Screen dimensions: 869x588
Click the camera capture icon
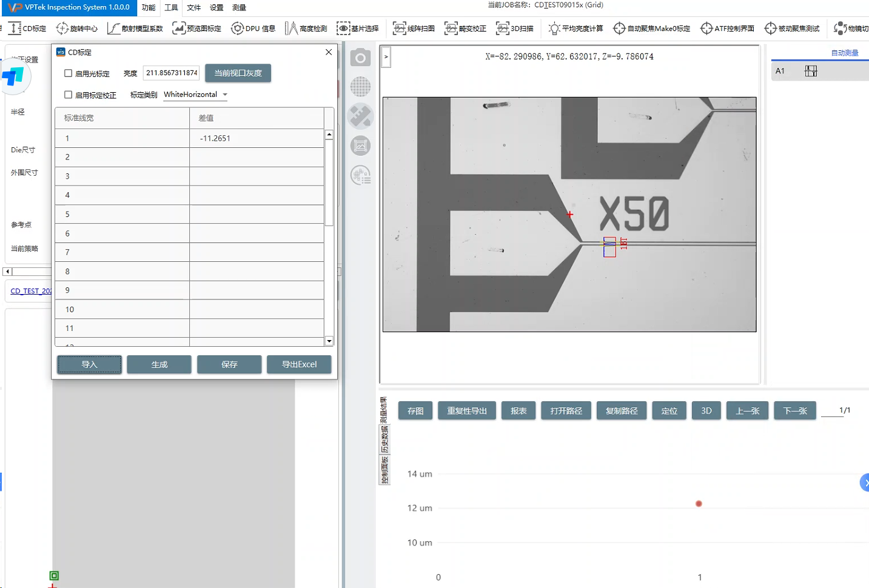tap(360, 58)
